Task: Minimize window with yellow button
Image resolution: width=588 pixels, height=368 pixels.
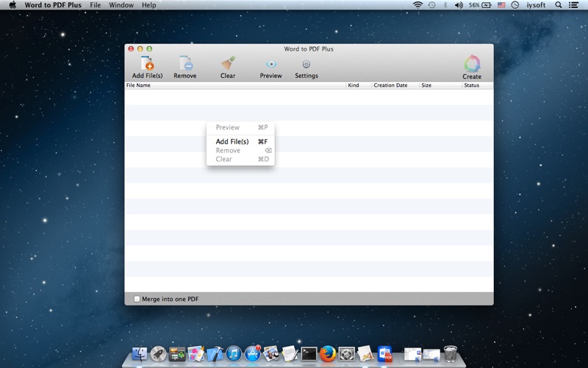Action: tap(140, 49)
